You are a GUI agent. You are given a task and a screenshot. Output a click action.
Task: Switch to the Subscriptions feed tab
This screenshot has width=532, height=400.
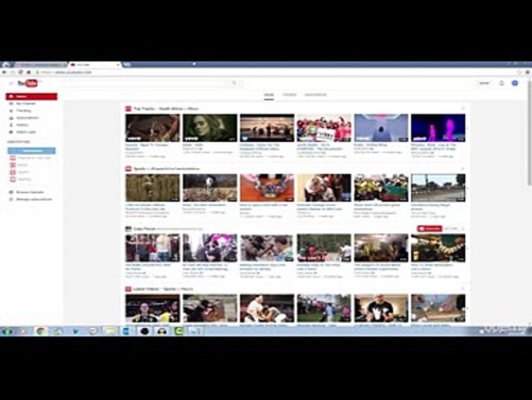pos(316,95)
